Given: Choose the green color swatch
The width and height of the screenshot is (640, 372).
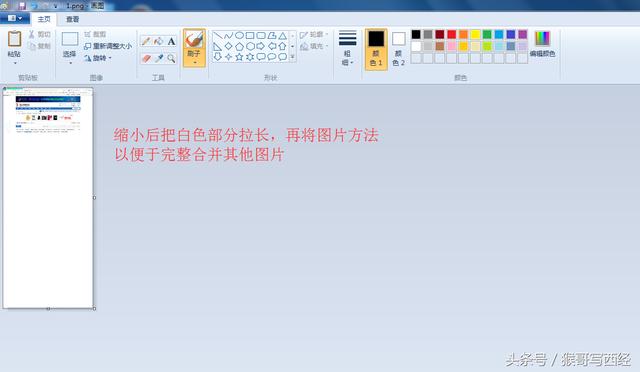Looking at the screenshot, I should 487,34.
